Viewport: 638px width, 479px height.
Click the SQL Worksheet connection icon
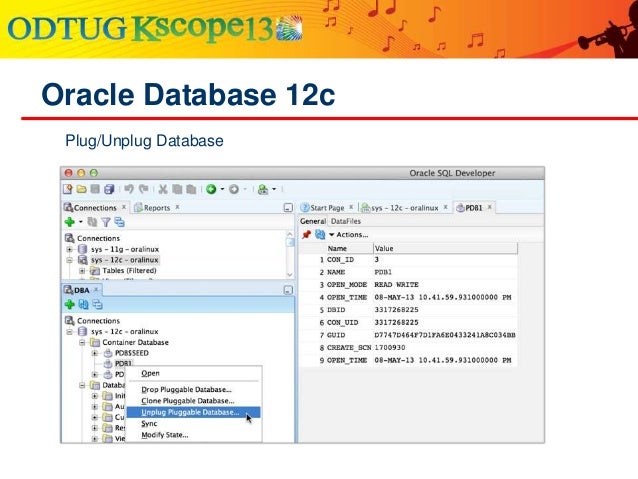[263, 189]
